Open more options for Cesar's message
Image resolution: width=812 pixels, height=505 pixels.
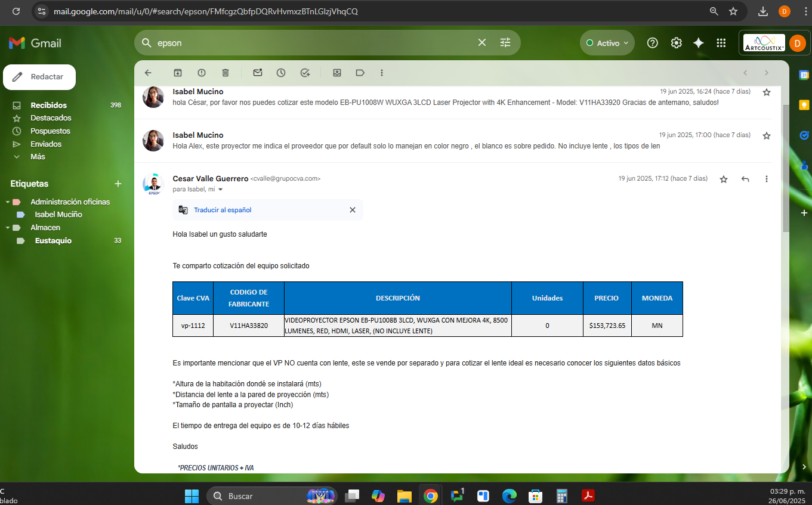[x=767, y=179]
